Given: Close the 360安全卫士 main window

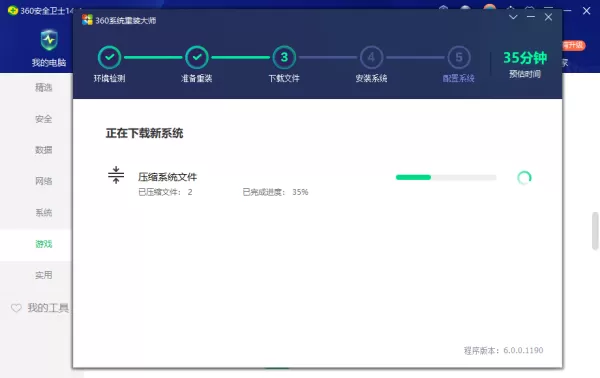Looking at the screenshot, I should [x=586, y=11].
